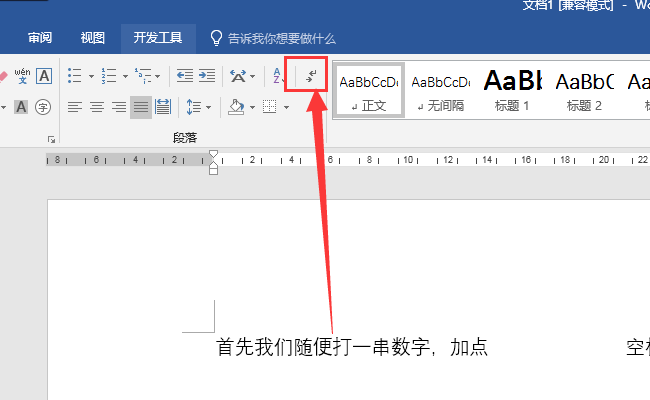Toggle justify alignment
The image size is (650, 400).
(141, 107)
